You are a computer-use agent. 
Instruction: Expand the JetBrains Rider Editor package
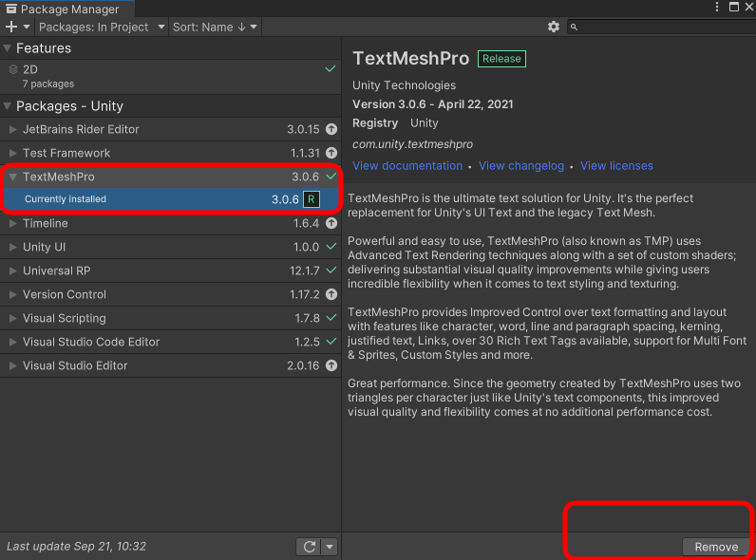pos(13,129)
